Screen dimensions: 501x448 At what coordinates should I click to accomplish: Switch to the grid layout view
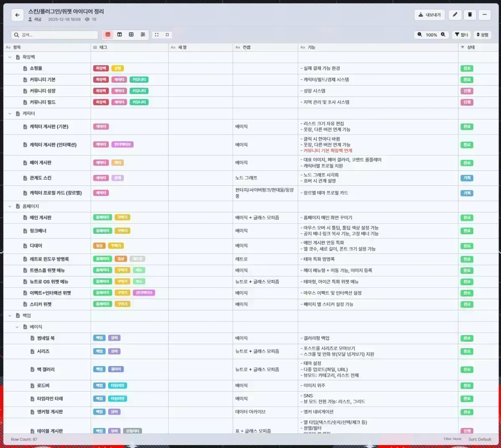tap(131, 35)
